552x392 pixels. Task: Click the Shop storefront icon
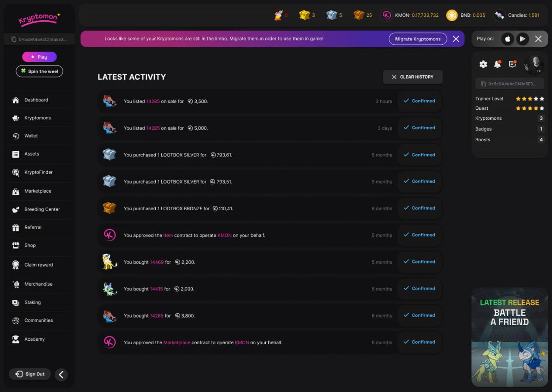tap(16, 246)
